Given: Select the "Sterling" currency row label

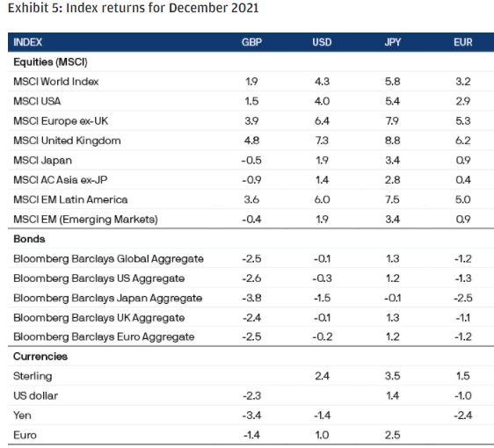Looking at the screenshot, I should click(33, 376).
